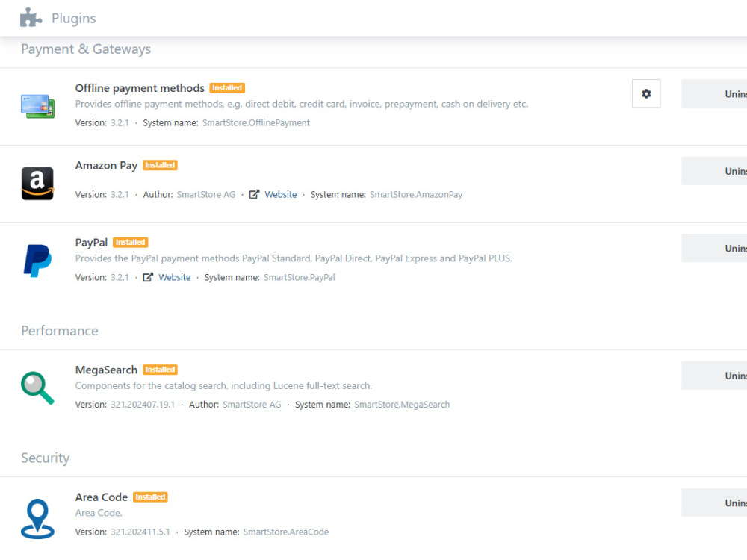Click the 'Payment & Gateways' section heading
Screen dimensions: 747x560
point(86,49)
